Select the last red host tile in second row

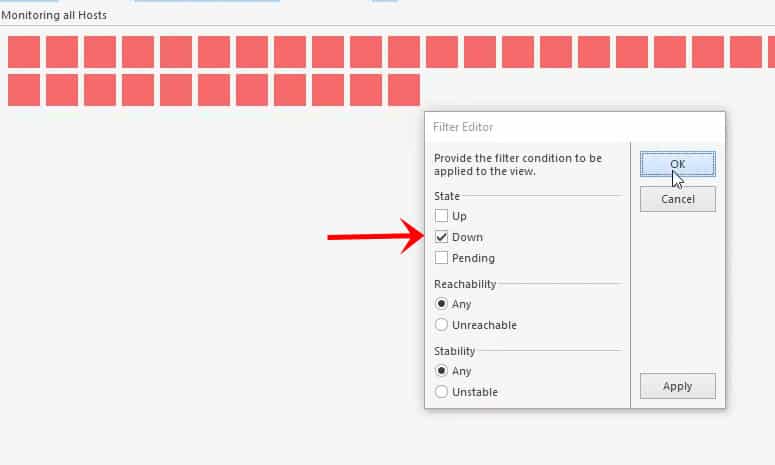point(404,90)
